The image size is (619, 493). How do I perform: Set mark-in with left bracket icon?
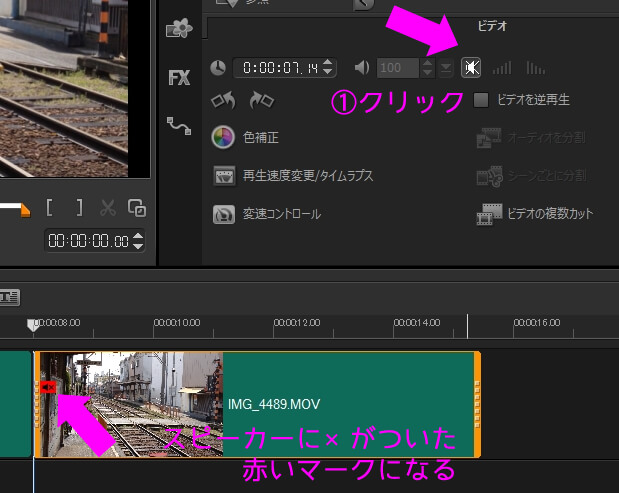coord(50,208)
